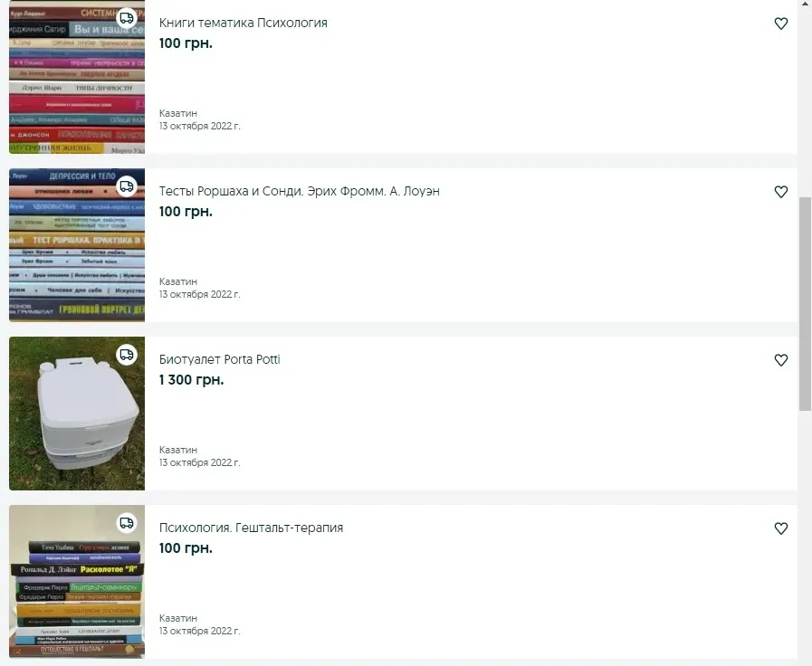Favorite the Книги тематика Психология listing
This screenshot has height=666, width=812.
coord(781,24)
